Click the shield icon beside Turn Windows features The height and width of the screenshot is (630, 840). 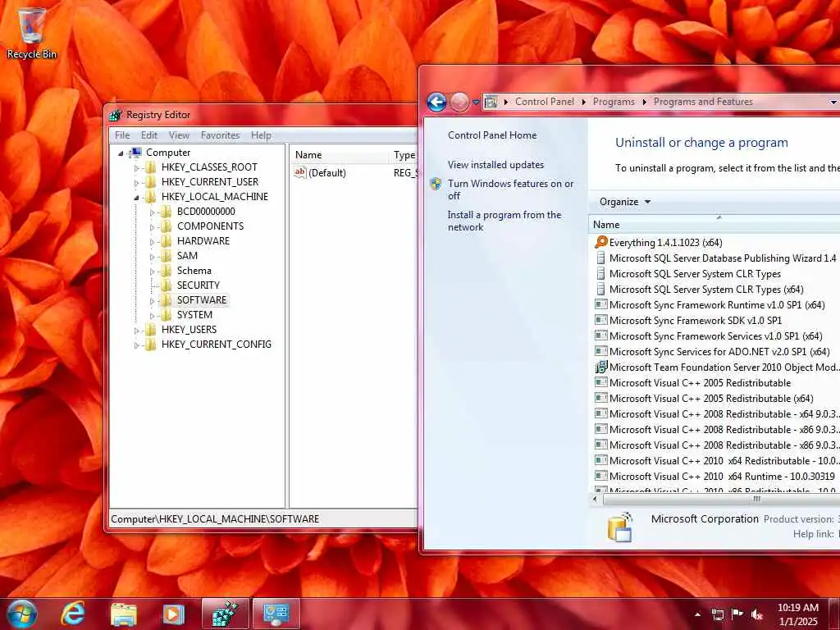[x=436, y=185]
